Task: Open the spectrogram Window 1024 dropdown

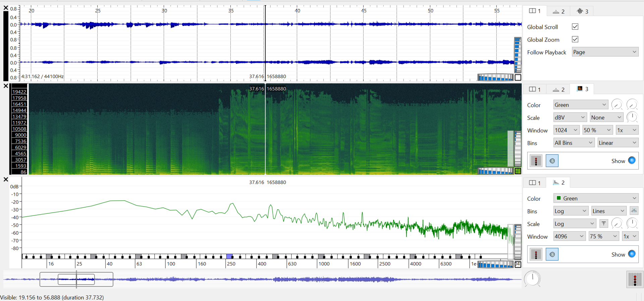Action: coord(566,130)
